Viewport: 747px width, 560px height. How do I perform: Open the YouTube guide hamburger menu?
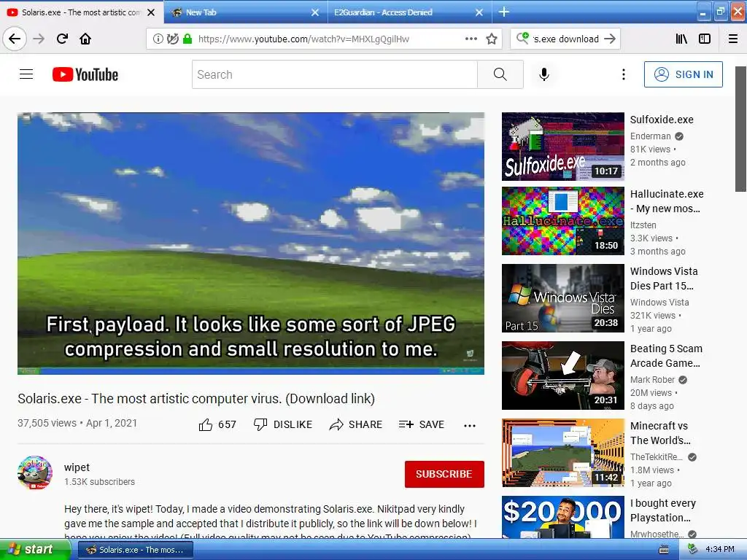coord(26,74)
